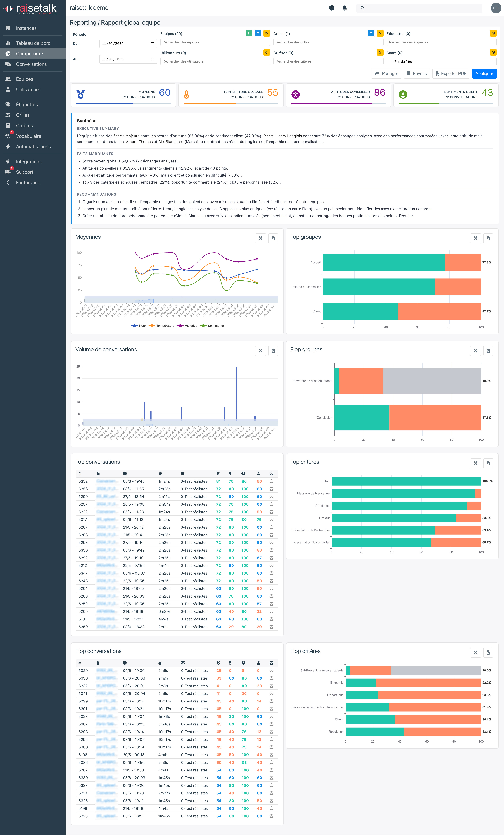
Task: Click the Moyennes chart date range slider
Action: pos(181,300)
